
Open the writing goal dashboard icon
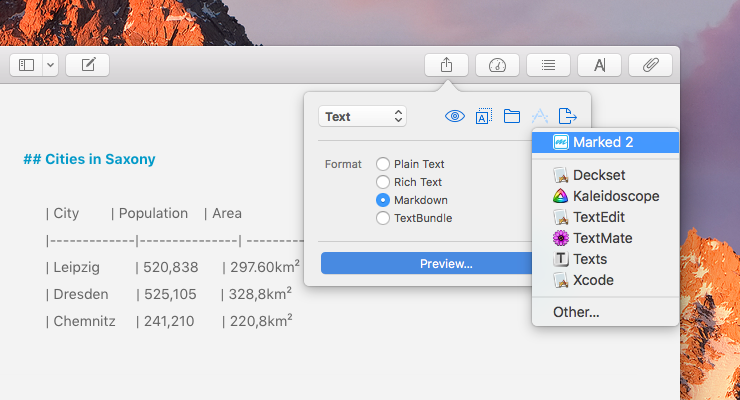(497, 65)
